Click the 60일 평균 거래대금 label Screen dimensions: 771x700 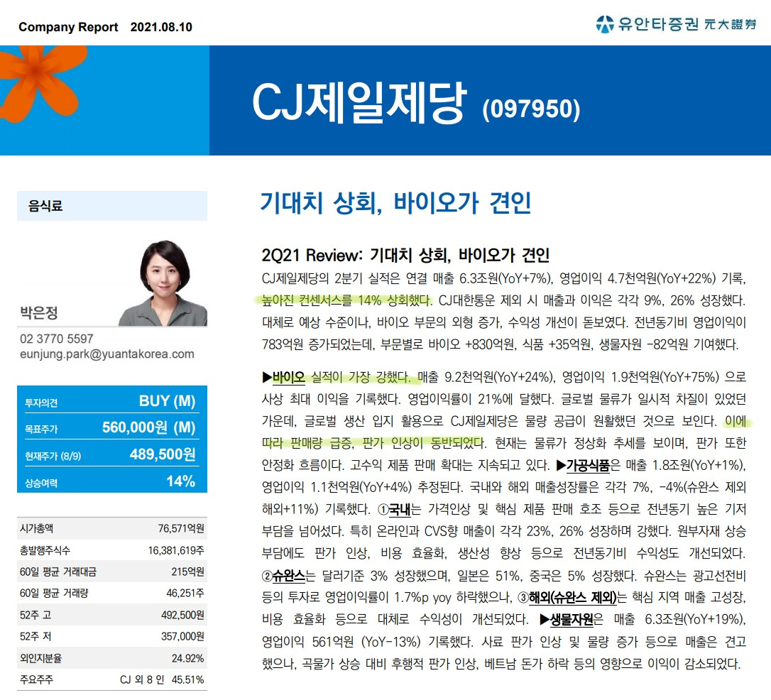[58, 572]
